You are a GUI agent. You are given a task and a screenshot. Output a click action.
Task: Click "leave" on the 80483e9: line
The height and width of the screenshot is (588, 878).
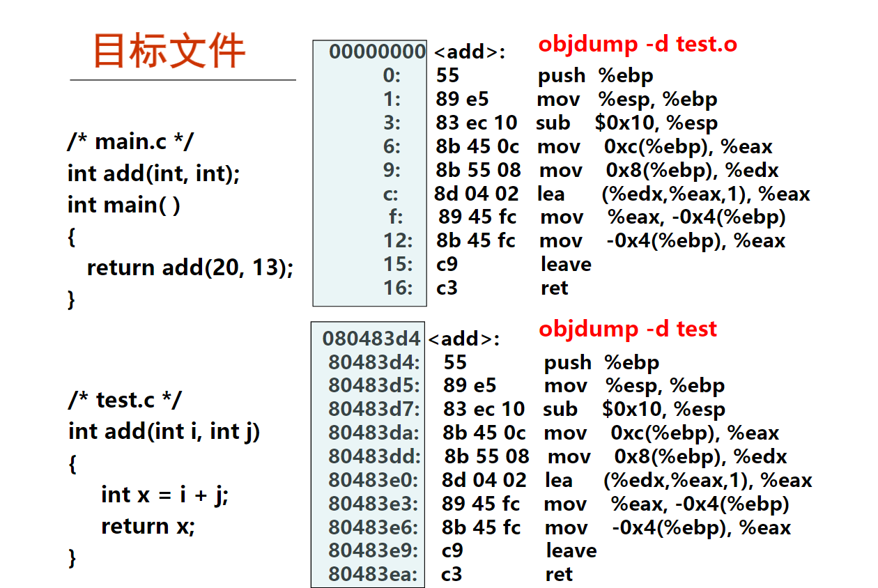coord(571,550)
